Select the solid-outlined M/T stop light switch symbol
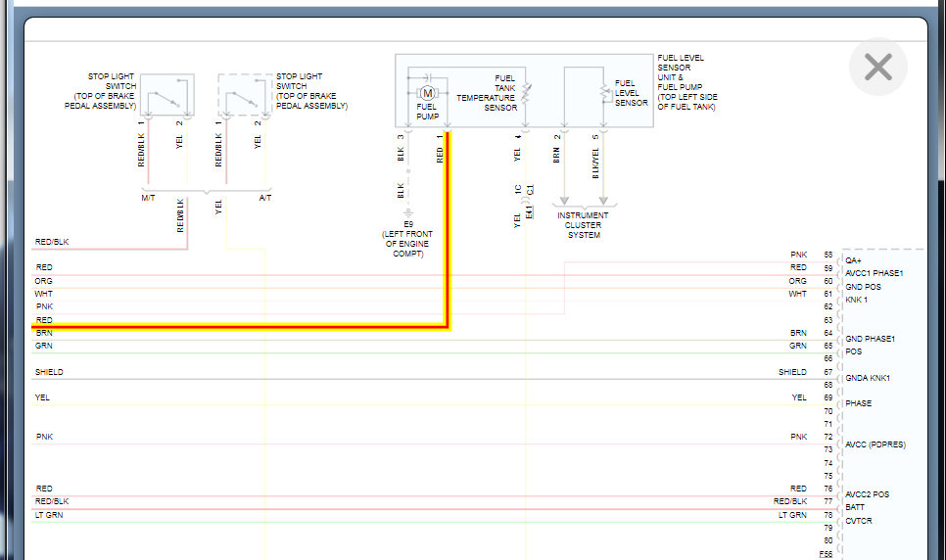946x560 pixels. (166, 97)
